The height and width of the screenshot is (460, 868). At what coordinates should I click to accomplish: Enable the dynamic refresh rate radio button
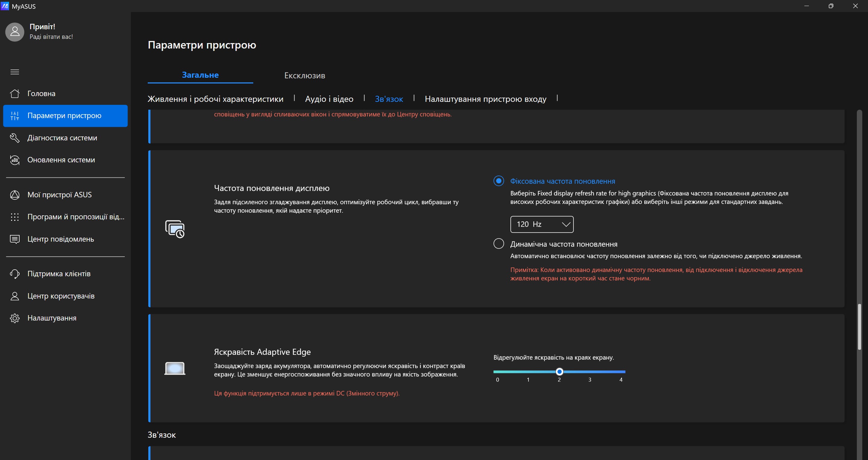[499, 243]
